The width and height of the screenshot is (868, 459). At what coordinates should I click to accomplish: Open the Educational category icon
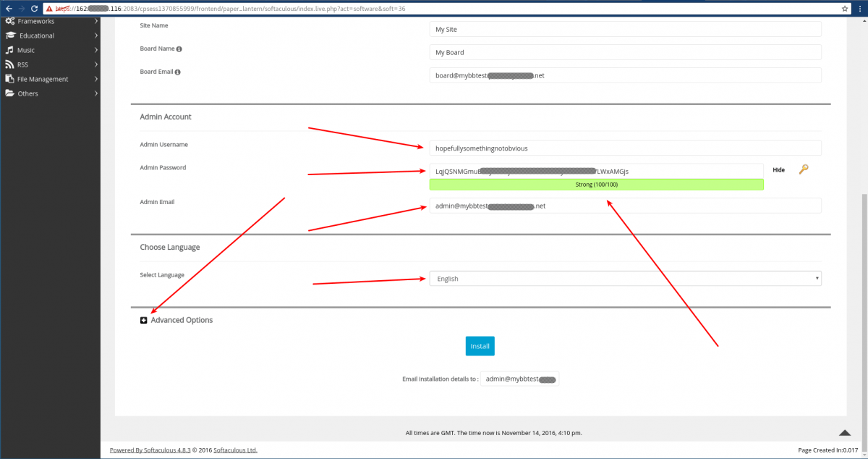click(x=9, y=35)
